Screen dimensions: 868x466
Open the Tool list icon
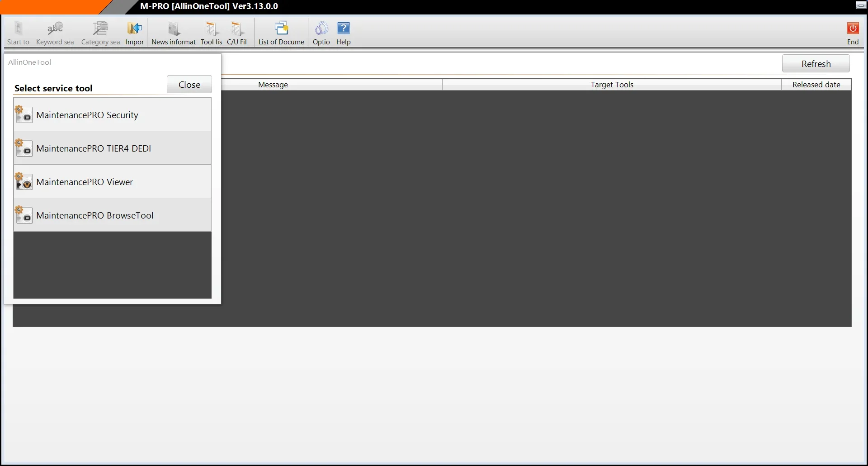(x=211, y=33)
